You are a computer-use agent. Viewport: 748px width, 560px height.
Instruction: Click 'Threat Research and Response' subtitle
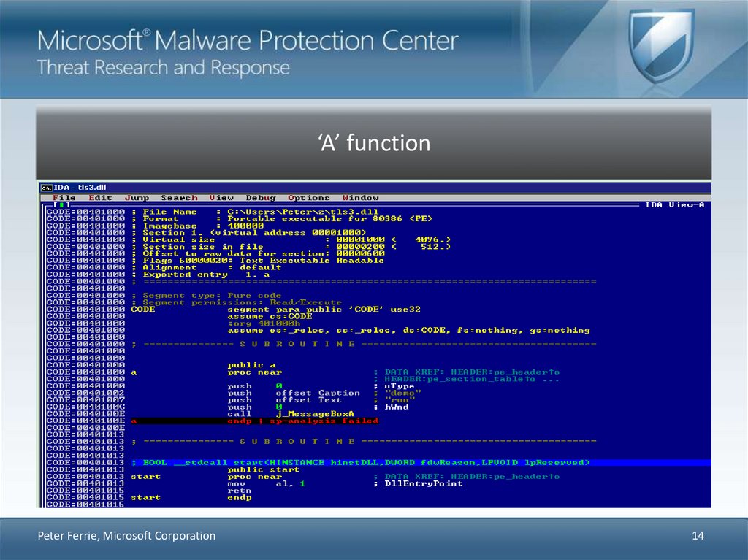tap(163, 68)
